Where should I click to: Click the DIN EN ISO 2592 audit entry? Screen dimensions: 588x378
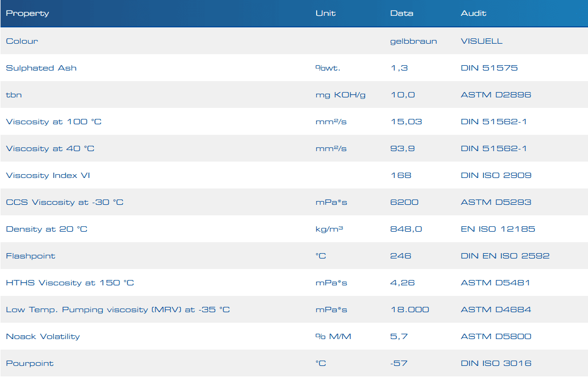[505, 256]
